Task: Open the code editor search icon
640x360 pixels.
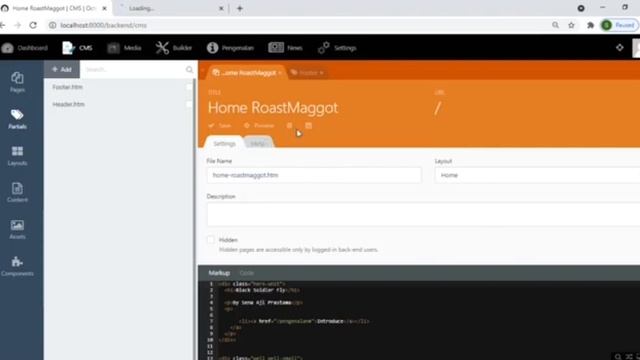Action: [618, 357]
